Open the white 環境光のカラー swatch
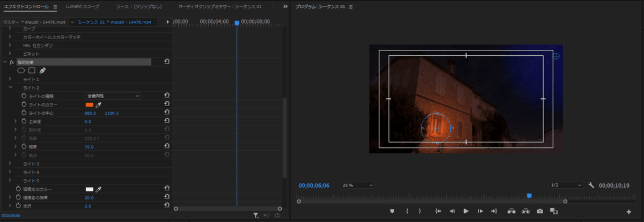 [89, 189]
